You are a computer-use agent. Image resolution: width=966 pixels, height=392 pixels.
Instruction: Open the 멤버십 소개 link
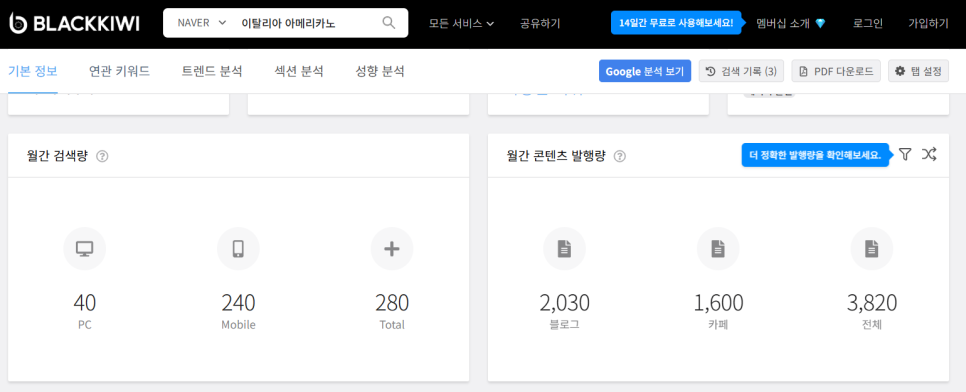[790, 23]
